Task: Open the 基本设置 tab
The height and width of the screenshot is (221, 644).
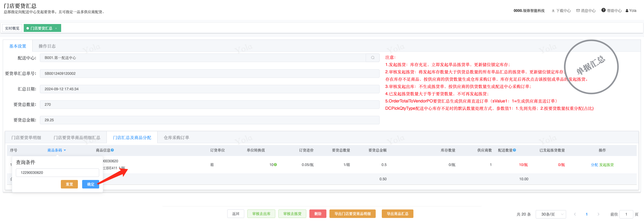Action: pos(18,46)
